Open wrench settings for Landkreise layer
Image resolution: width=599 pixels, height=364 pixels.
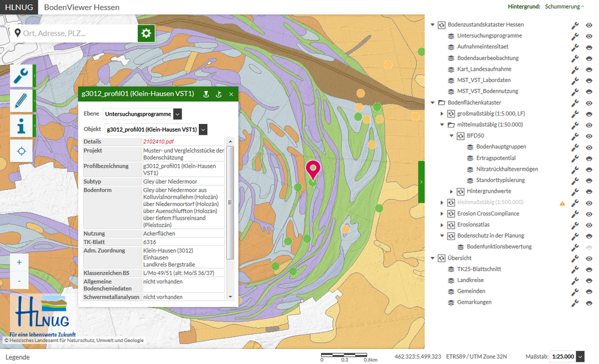pos(575,280)
